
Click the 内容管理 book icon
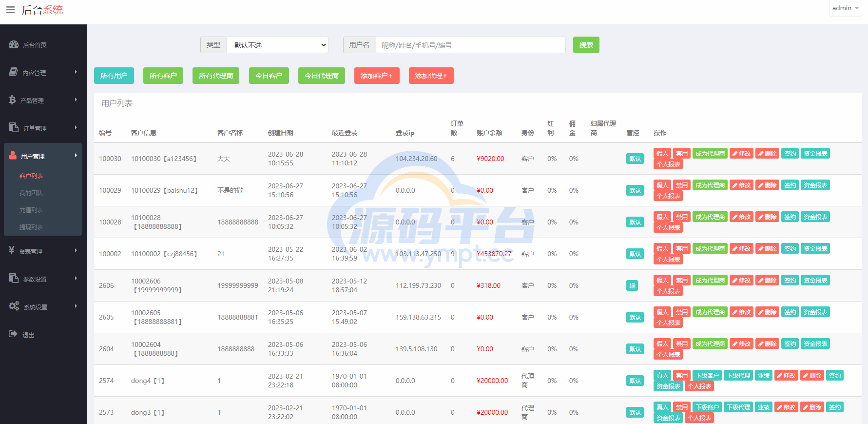[14, 72]
